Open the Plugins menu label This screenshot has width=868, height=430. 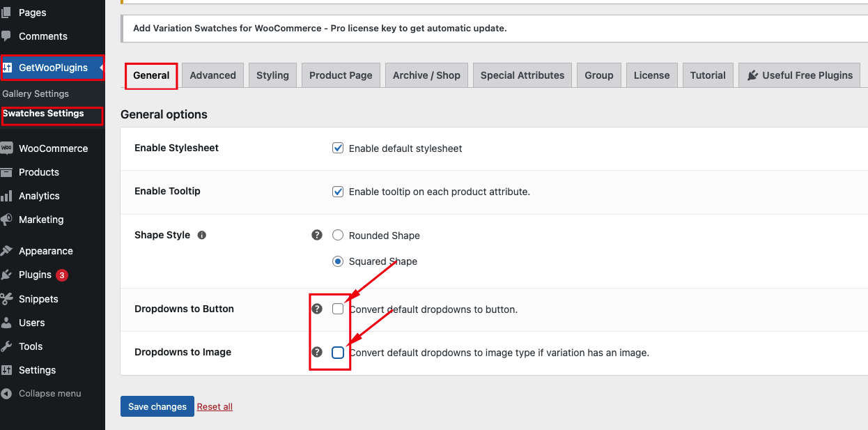click(35, 275)
